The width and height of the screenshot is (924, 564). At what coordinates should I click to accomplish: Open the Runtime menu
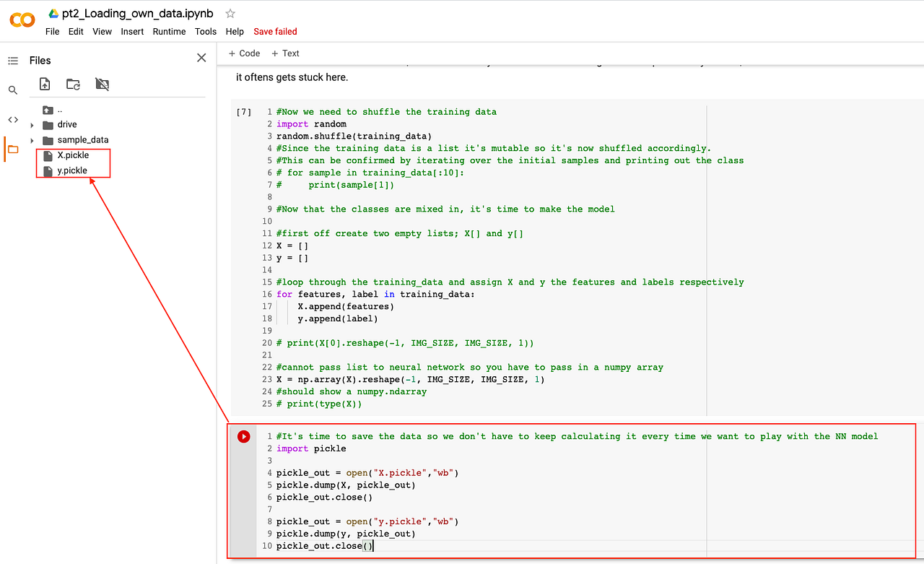169,31
